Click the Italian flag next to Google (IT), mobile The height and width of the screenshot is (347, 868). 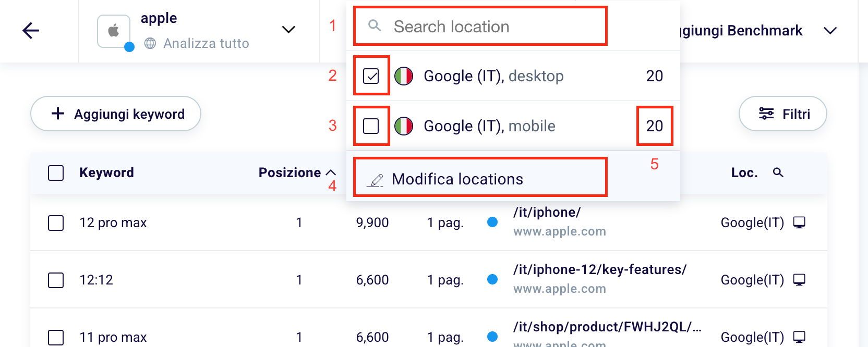(x=404, y=126)
